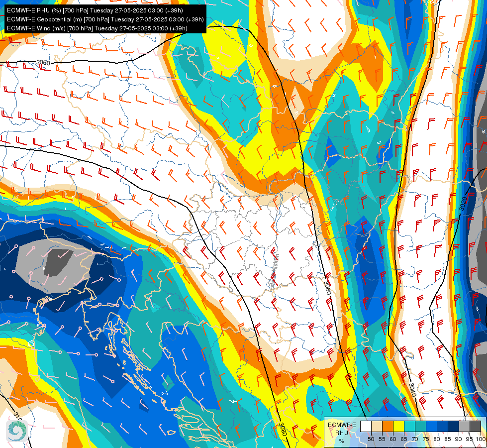Select the dark grey 95–100 legend swatch
This screenshot has height=448, width=487.
pyautogui.click(x=475, y=426)
